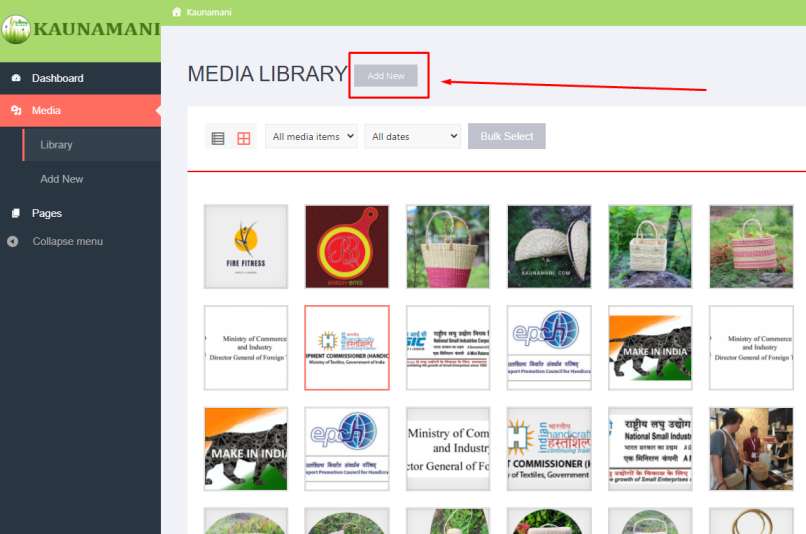Viewport: 806px width, 534px height.
Task: Click the Dashboard gauge icon
Action: tap(16, 78)
